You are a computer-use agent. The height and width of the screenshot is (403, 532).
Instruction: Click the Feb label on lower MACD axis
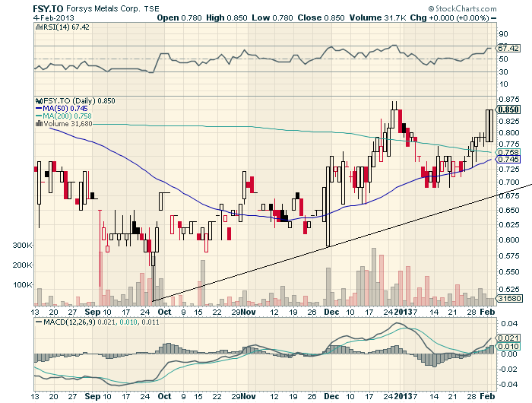[488, 396]
